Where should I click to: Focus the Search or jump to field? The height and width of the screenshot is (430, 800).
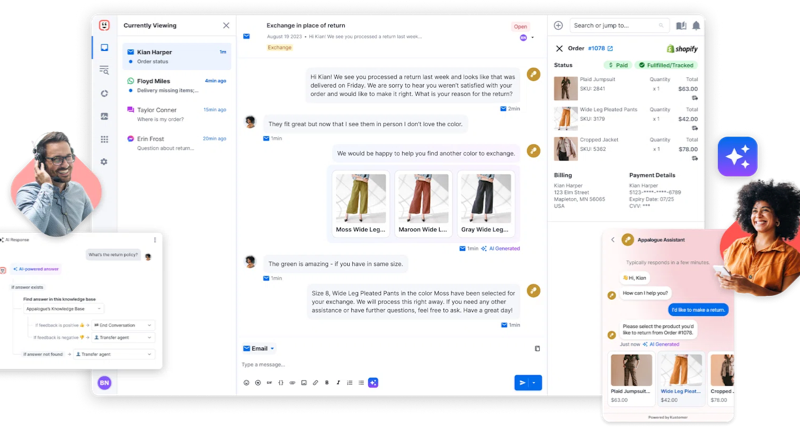[619, 26]
